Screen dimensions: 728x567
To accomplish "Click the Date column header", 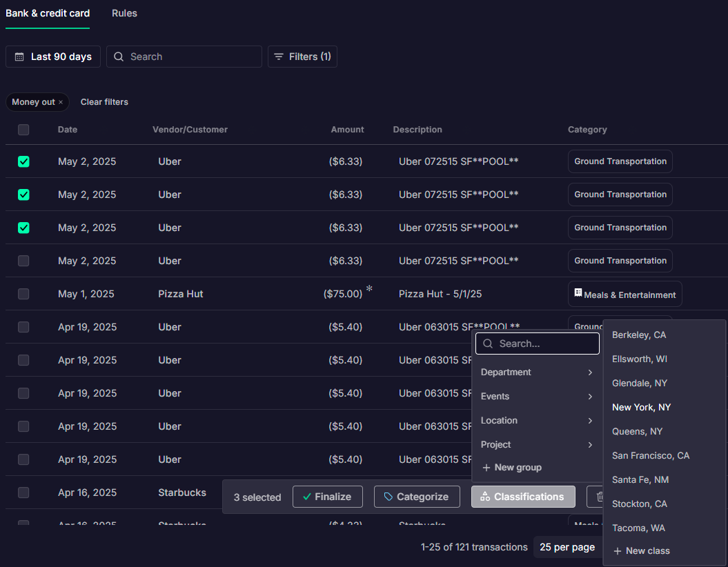I will tap(68, 130).
